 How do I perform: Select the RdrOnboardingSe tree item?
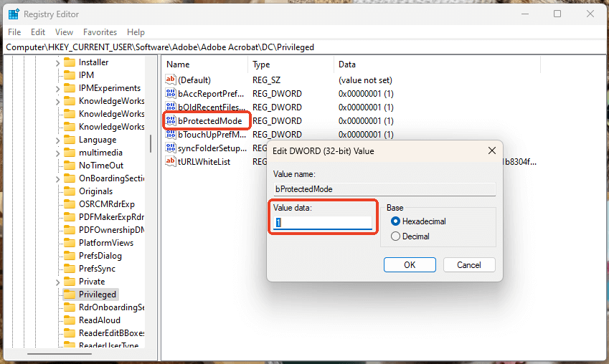click(111, 307)
